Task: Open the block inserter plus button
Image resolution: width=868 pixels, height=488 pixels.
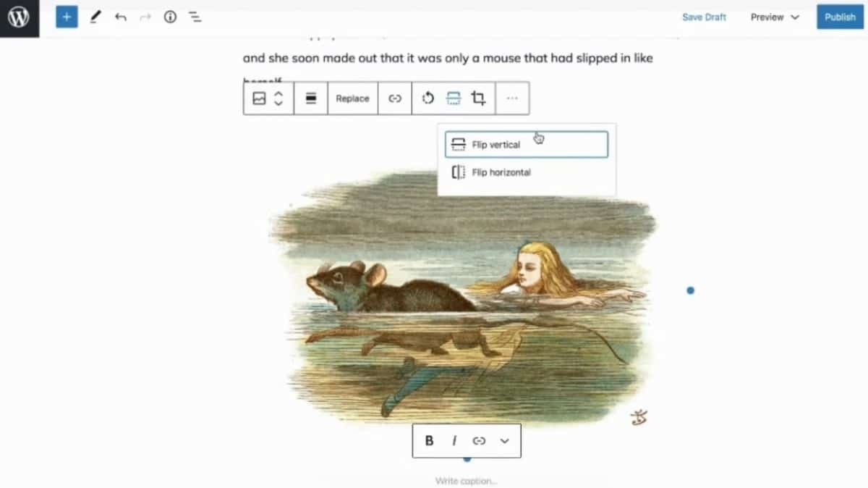Action: 67,17
